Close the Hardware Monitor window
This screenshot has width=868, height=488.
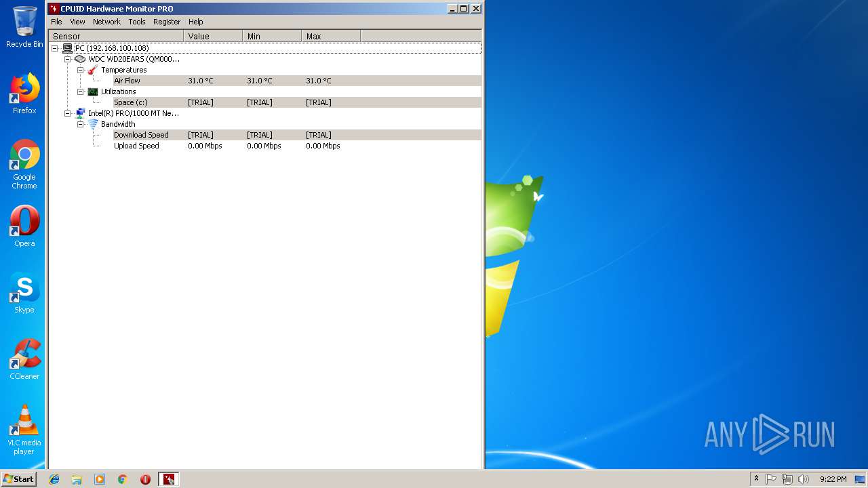pos(476,9)
